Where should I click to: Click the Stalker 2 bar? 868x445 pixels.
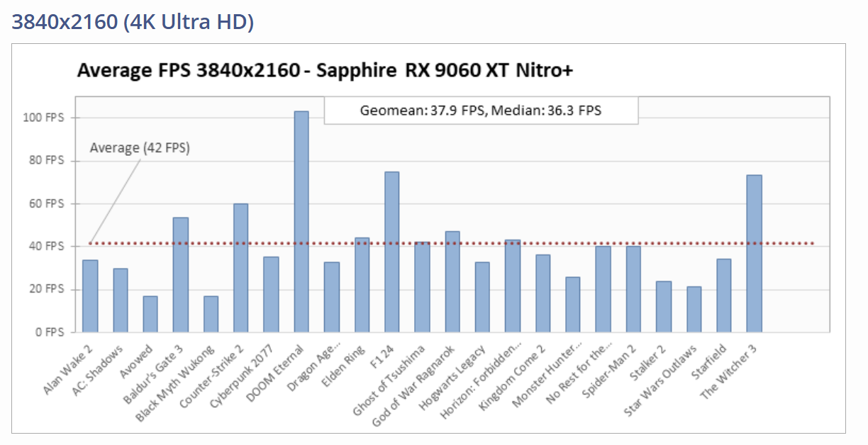point(664,307)
